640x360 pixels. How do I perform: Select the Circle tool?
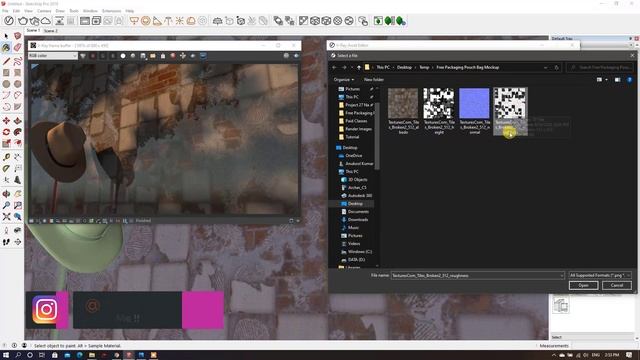pyautogui.click(x=6, y=84)
